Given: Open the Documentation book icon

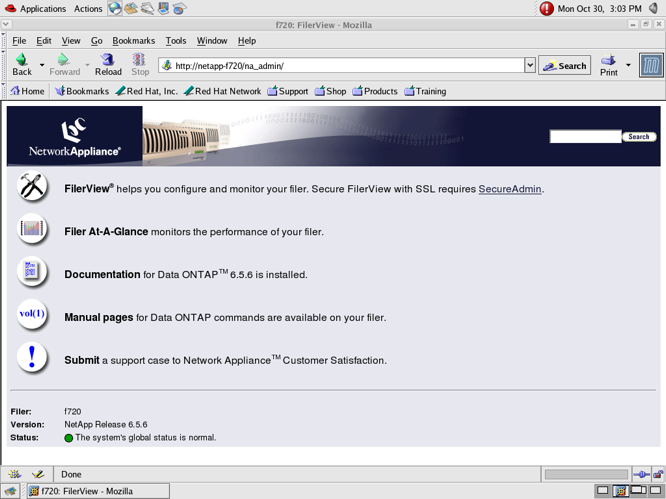Looking at the screenshot, I should pyautogui.click(x=32, y=272).
